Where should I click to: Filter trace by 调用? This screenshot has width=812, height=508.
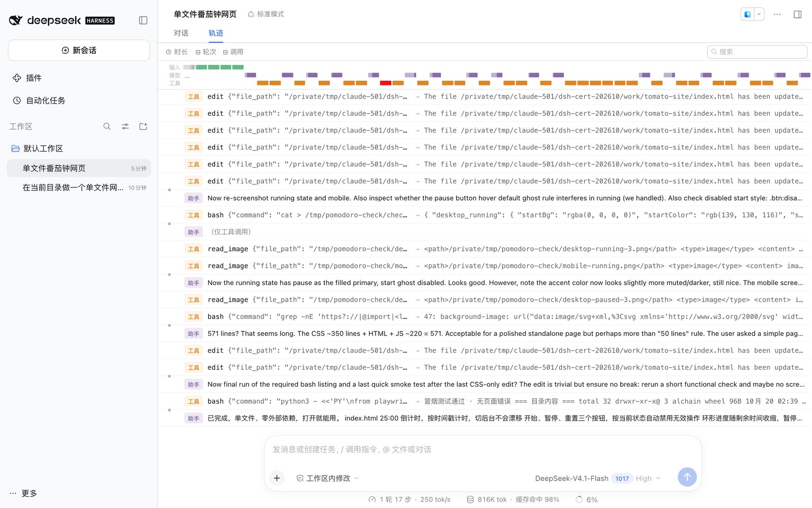tap(233, 52)
